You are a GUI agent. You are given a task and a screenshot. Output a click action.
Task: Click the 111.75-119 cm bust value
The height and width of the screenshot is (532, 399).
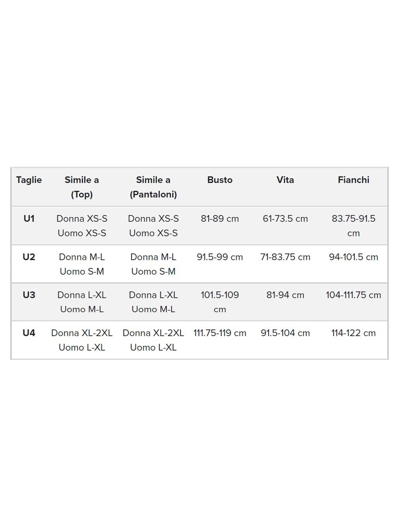click(220, 333)
